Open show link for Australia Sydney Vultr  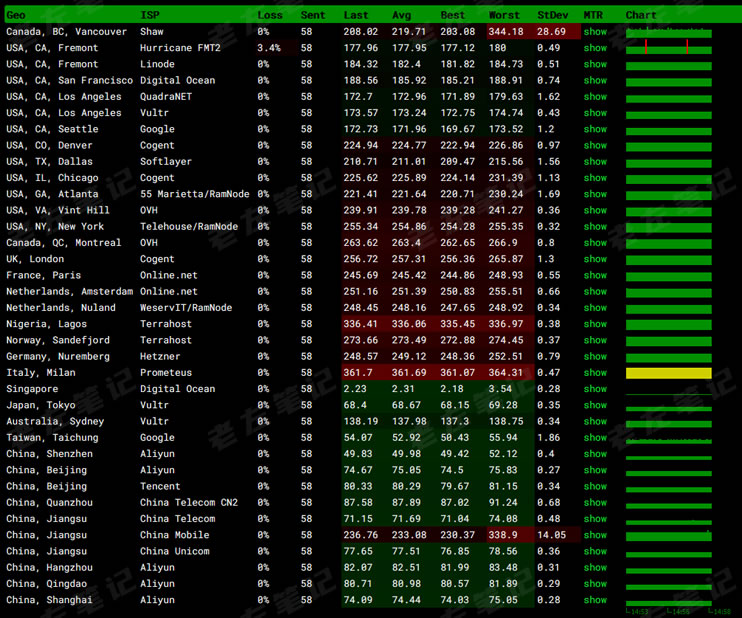(595, 422)
